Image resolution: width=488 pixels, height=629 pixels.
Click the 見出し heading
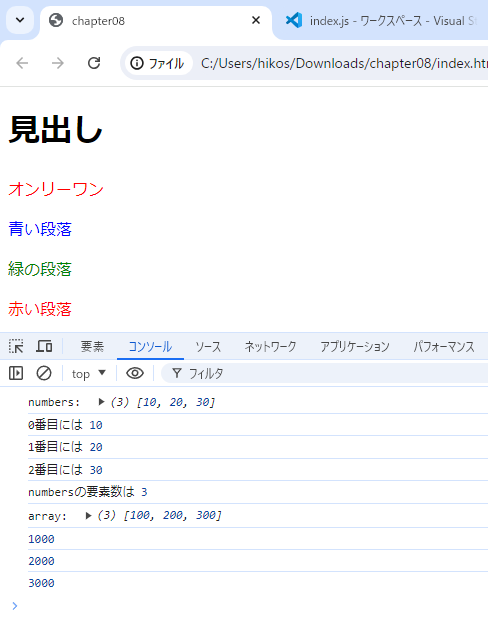click(55, 129)
